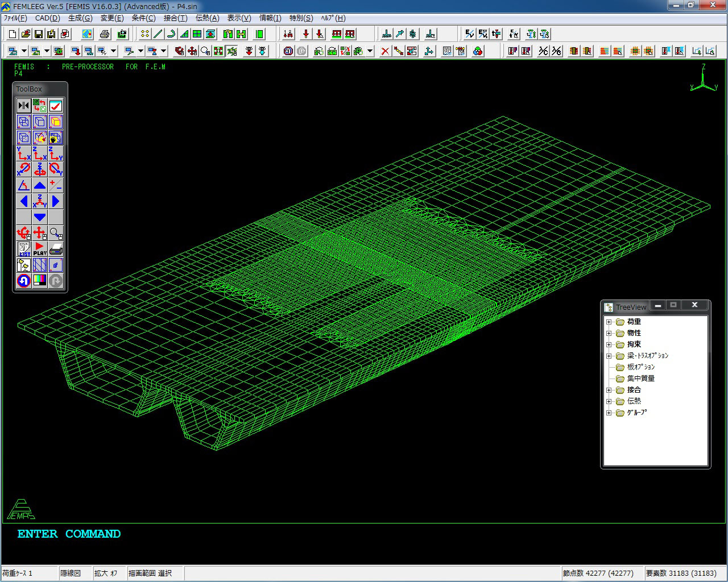Click the isometric XYZ view icon in ToolBox
This screenshot has width=728, height=582.
(x=40, y=201)
